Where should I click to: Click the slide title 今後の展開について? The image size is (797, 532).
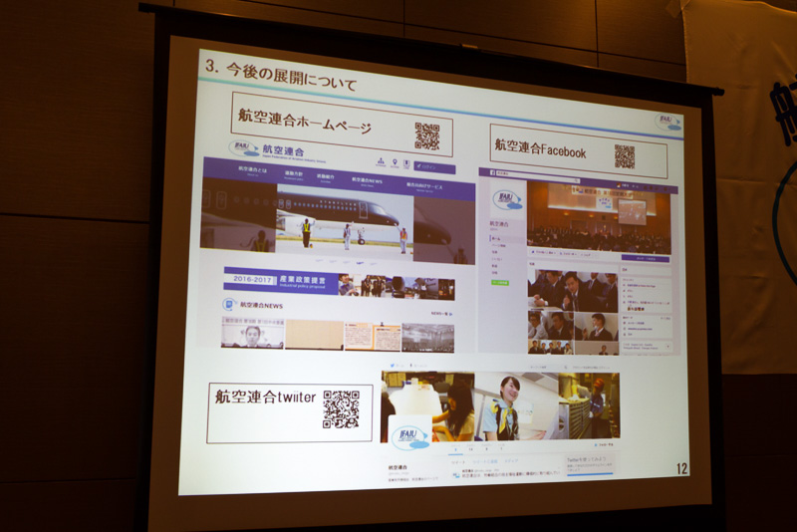click(291, 78)
